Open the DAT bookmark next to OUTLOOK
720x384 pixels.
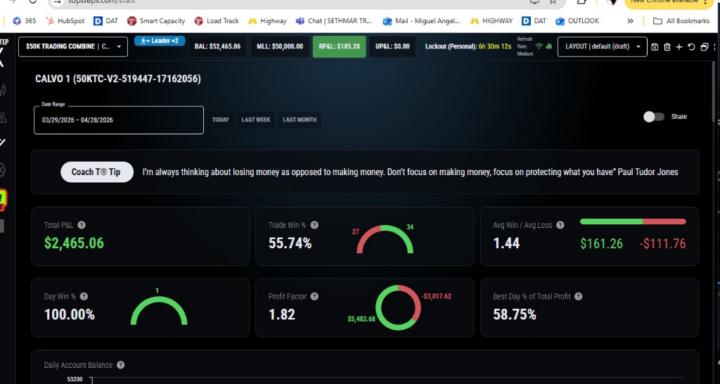coord(534,21)
